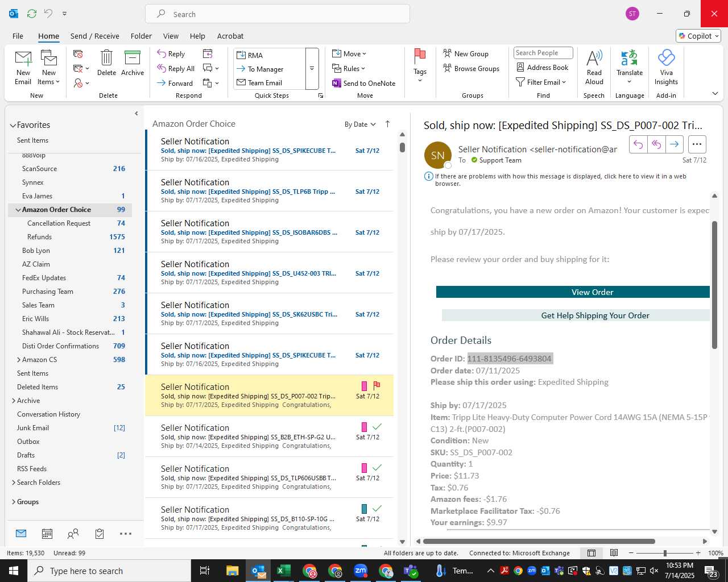Open the Help tab

(x=197, y=36)
